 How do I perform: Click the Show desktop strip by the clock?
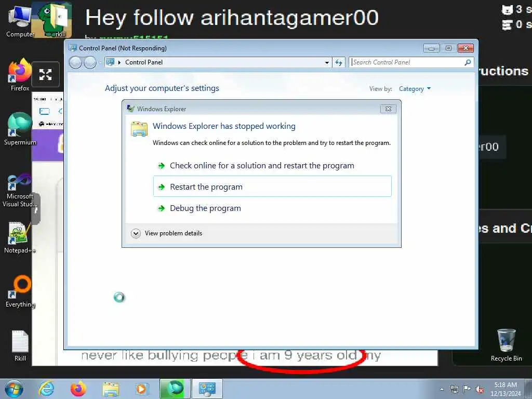(x=529, y=389)
